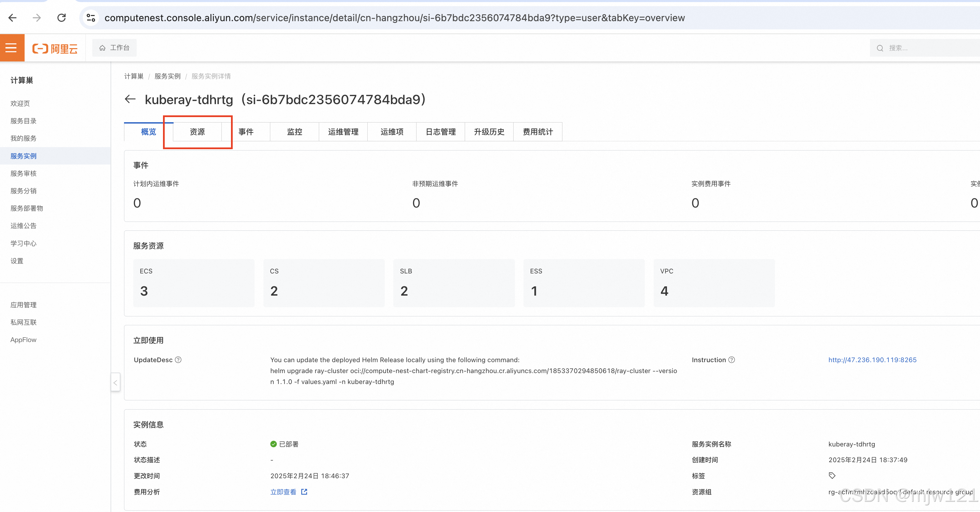The width and height of the screenshot is (980, 512).
Task: Click the browser back arrow
Action: (13, 17)
